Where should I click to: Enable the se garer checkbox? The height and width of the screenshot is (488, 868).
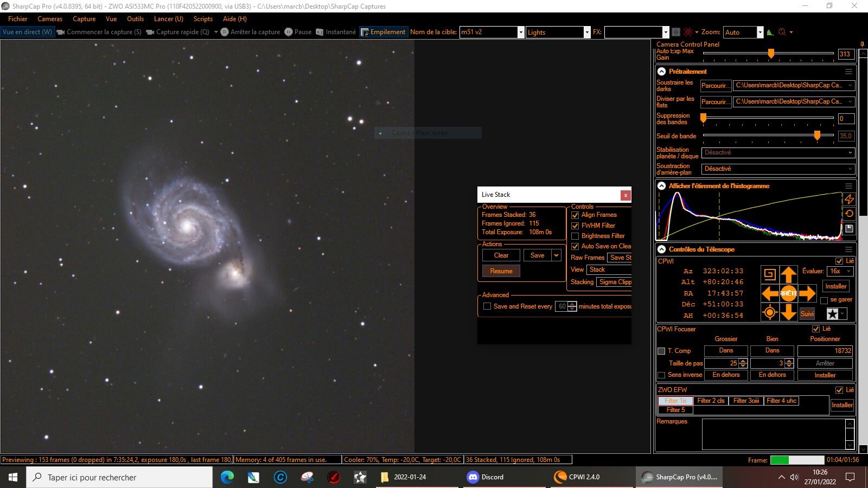(824, 300)
